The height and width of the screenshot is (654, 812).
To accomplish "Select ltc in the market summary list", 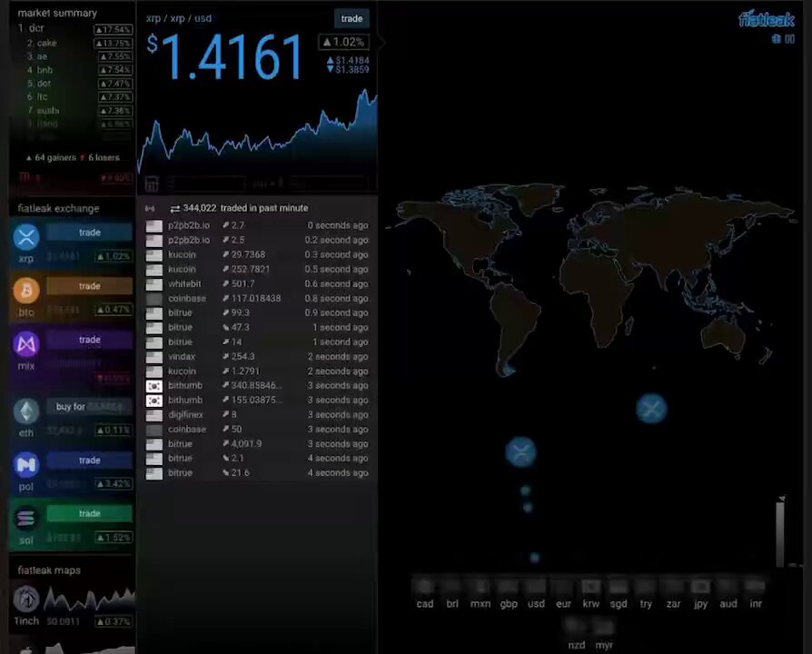I will pyautogui.click(x=74, y=97).
